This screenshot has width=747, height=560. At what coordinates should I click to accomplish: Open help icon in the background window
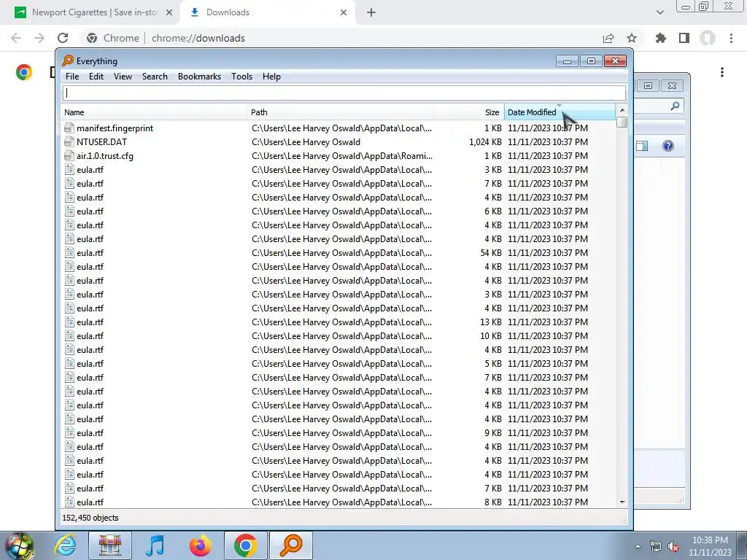click(x=668, y=146)
